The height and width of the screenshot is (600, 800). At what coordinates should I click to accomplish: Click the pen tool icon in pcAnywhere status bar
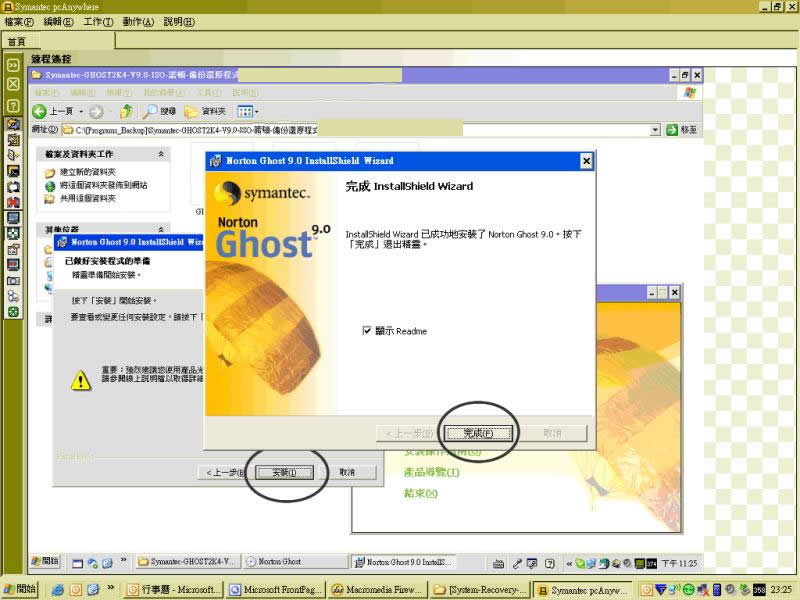(x=517, y=564)
